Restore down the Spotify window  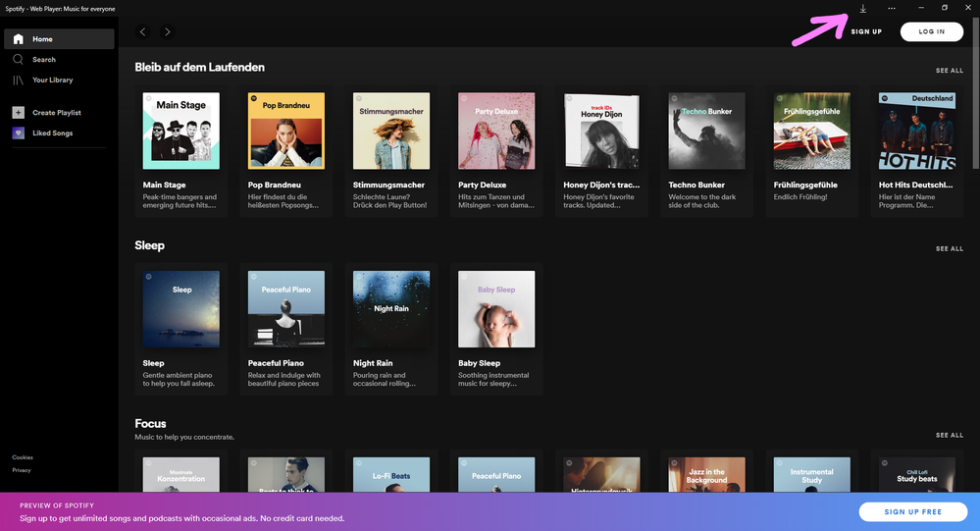945,8
